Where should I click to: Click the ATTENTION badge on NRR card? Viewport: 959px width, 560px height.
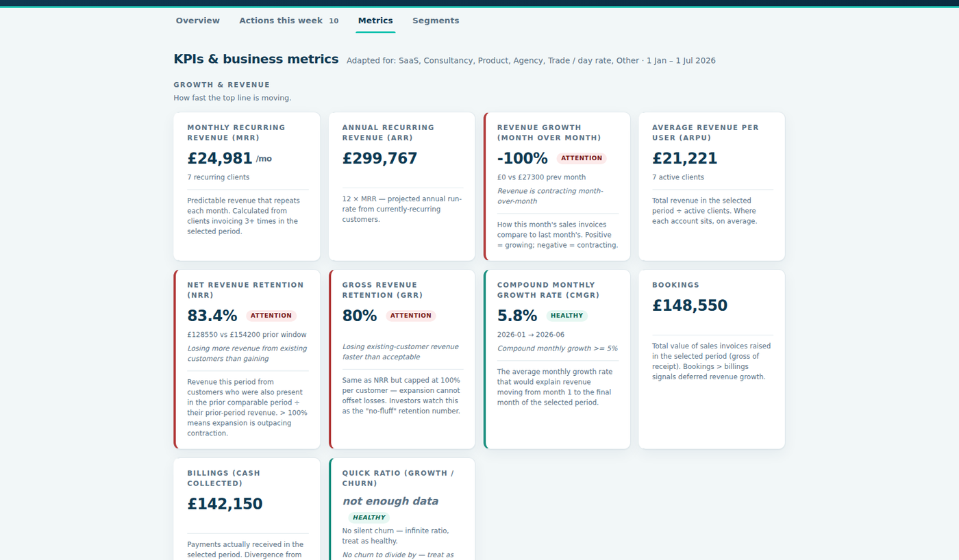271,316
